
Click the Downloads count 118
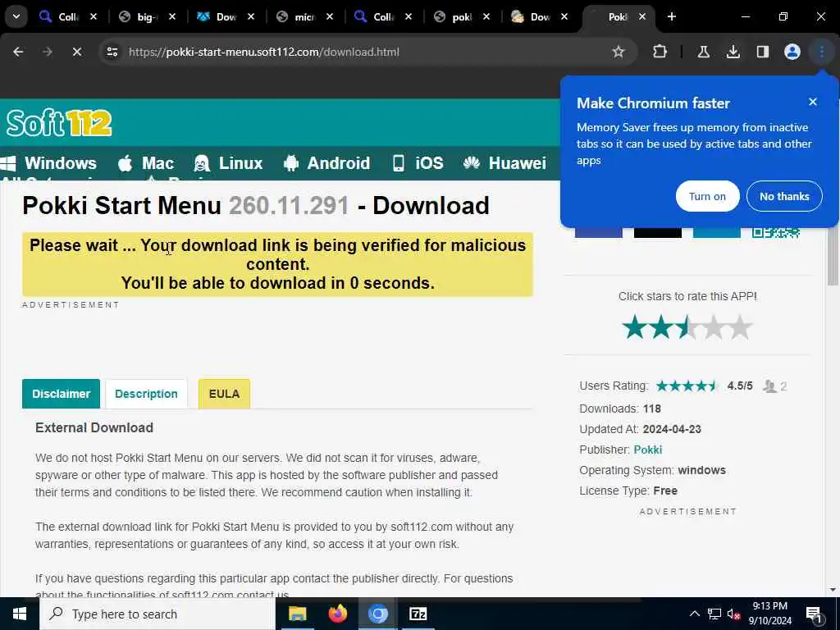652,409
